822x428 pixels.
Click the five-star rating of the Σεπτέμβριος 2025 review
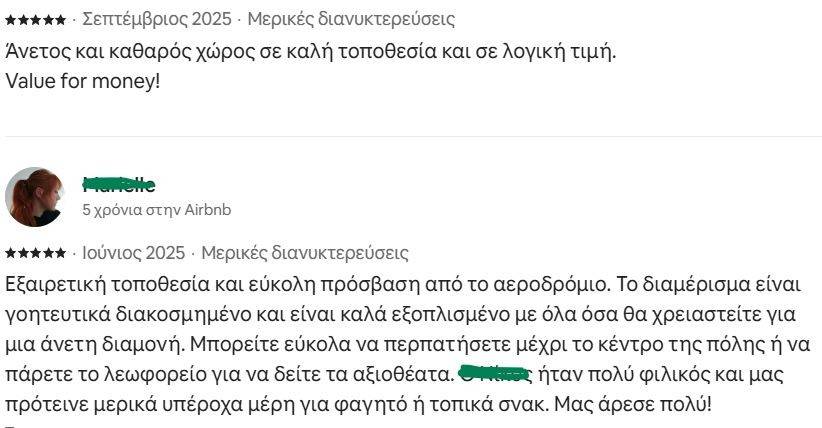(x=35, y=19)
